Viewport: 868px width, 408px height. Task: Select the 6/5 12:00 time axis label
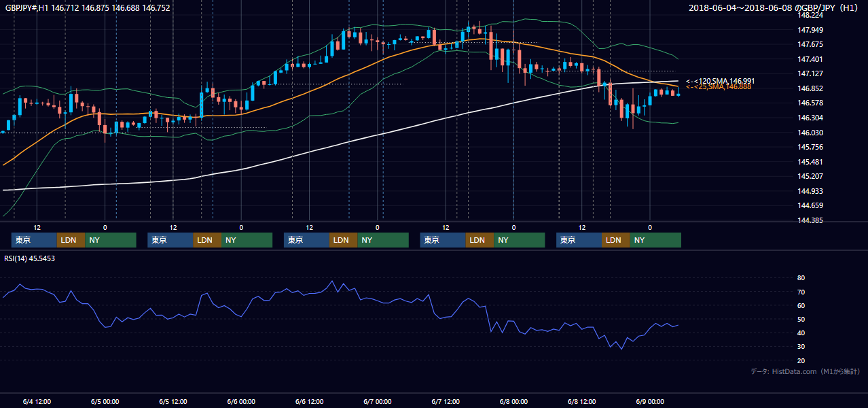(x=173, y=402)
